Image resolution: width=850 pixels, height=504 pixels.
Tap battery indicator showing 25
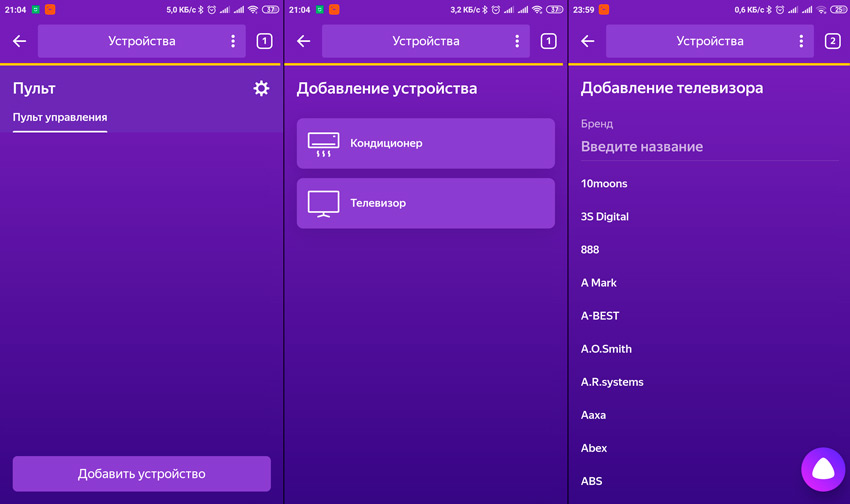pyautogui.click(x=838, y=10)
